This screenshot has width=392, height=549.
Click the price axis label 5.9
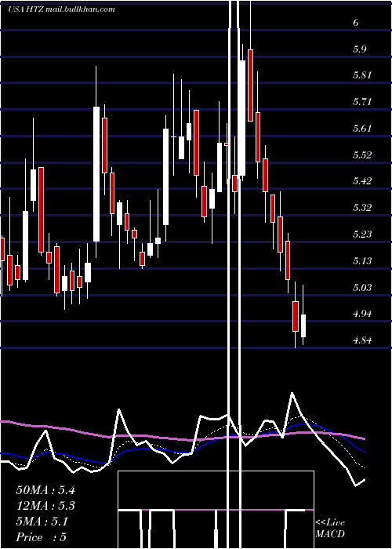(359, 49)
